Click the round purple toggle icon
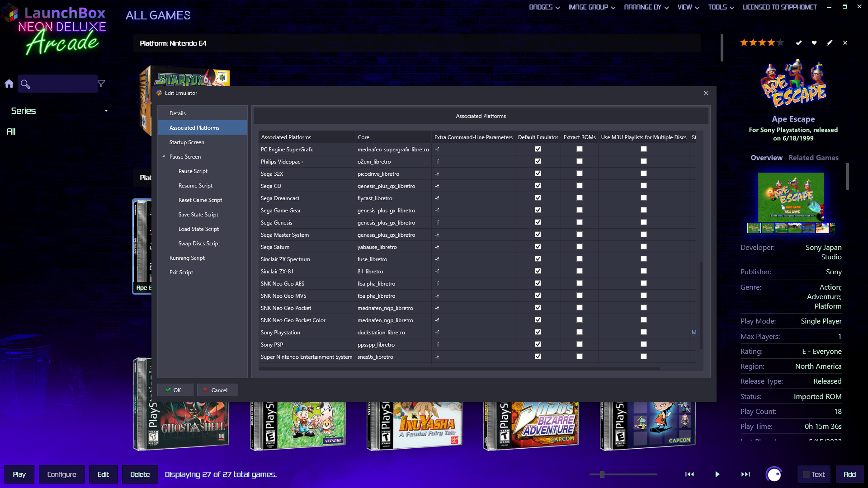868x488 pixels. pos(774,474)
